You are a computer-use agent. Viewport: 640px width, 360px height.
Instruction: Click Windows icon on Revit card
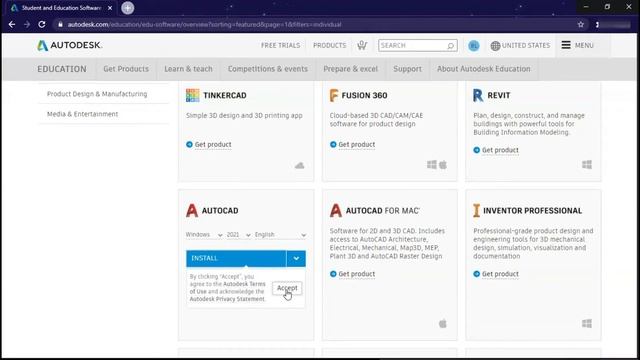587,164
